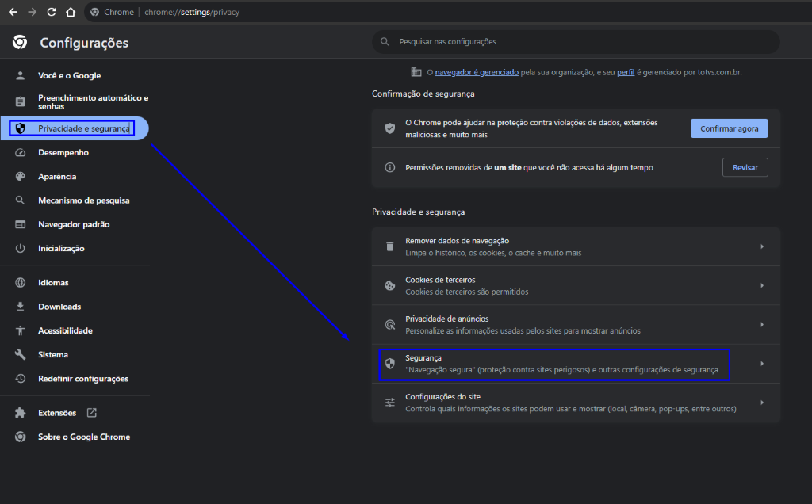Viewport: 812px width, 504px height.
Task: Click the Aparência palette icon
Action: [21, 177]
